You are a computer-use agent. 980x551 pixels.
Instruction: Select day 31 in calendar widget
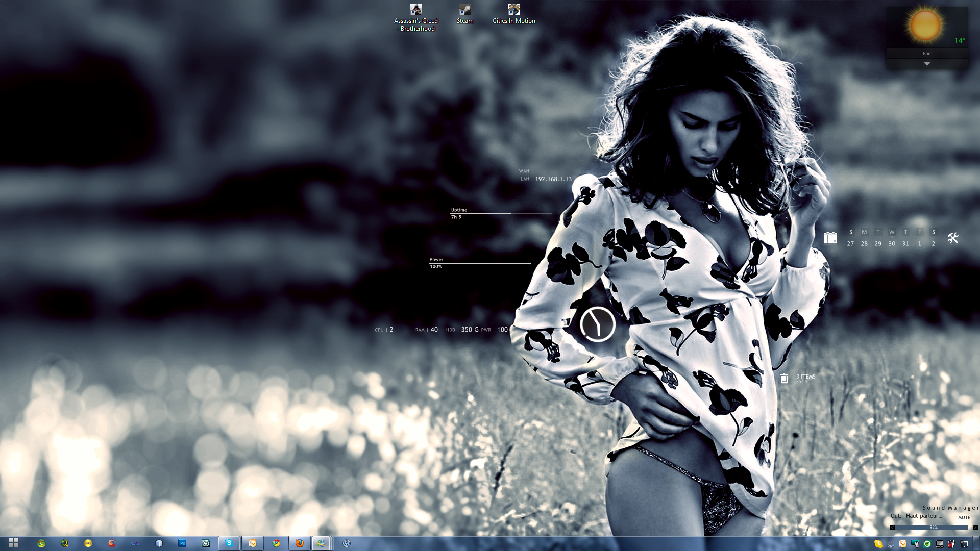point(905,244)
